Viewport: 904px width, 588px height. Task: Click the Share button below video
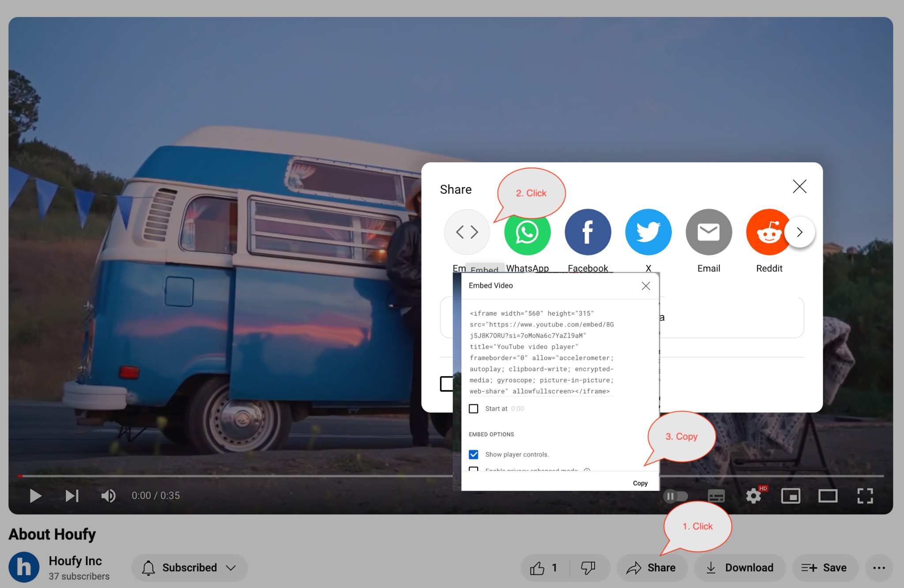click(x=652, y=568)
